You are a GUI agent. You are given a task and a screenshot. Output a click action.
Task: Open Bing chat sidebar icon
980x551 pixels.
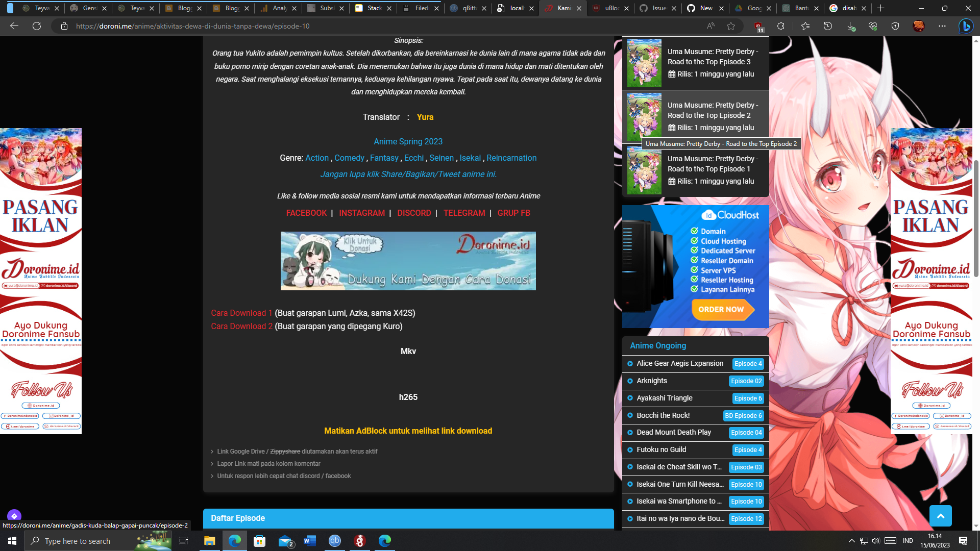click(965, 26)
